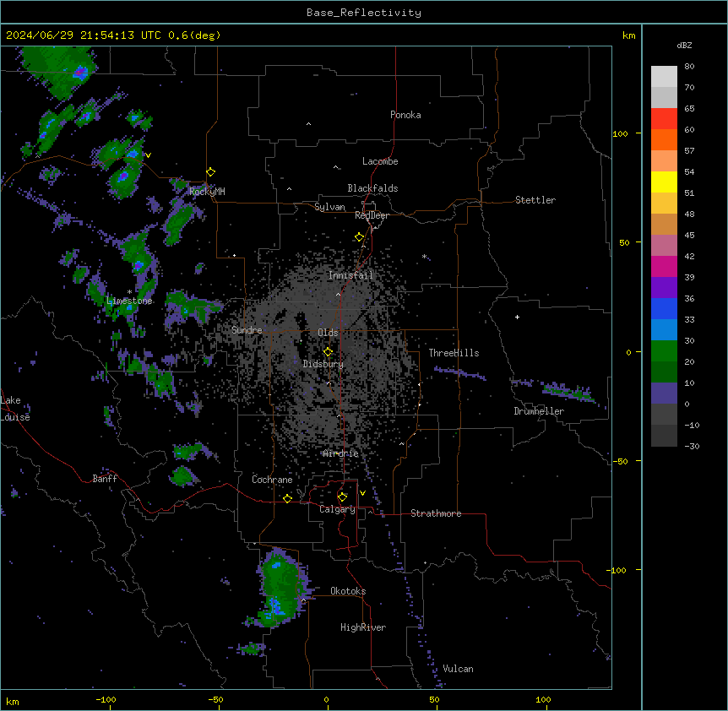728x711 pixels.
Task: Click the white asterisk marker above Limestone
Action: [129, 292]
